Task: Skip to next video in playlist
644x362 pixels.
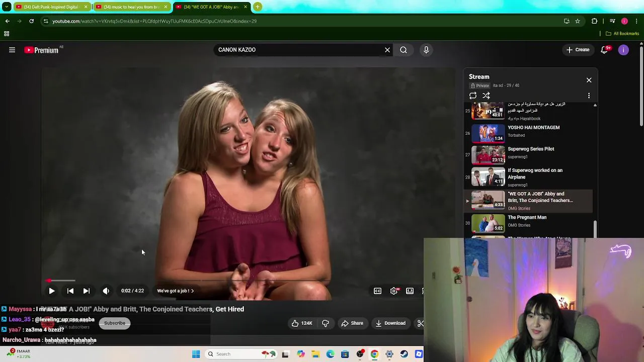Action: click(87, 291)
